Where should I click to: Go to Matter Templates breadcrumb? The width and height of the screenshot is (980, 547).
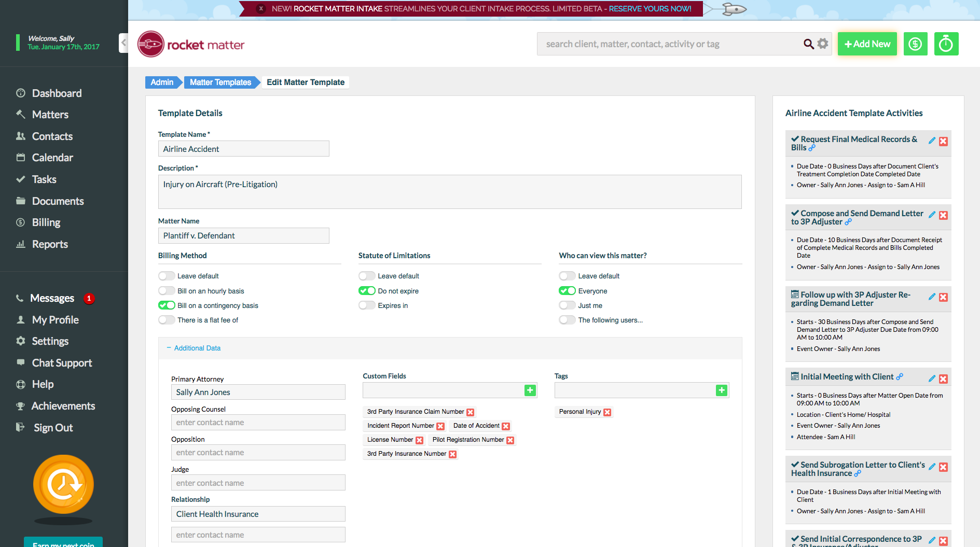[x=220, y=82]
